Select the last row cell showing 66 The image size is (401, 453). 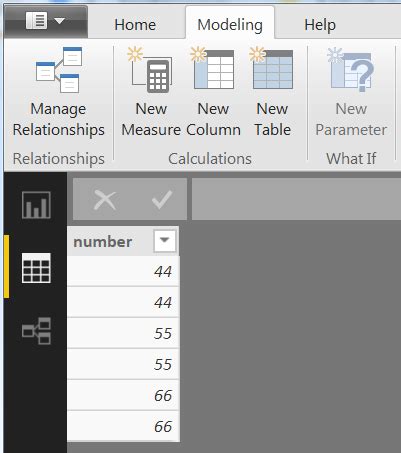pyautogui.click(x=123, y=426)
